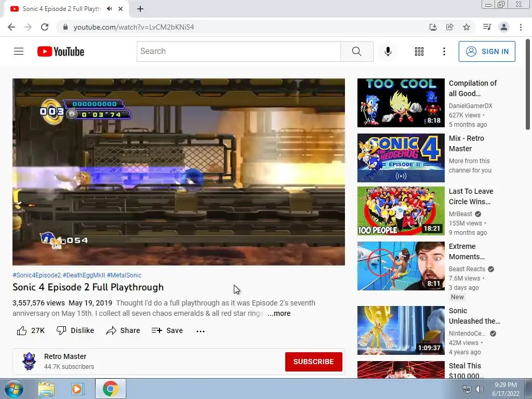
Task: Open a new tab with plus
Action: 140,9
